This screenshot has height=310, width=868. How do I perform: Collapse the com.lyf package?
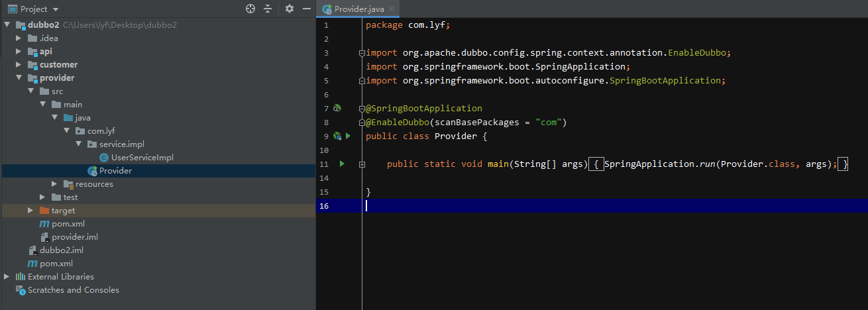tap(67, 131)
